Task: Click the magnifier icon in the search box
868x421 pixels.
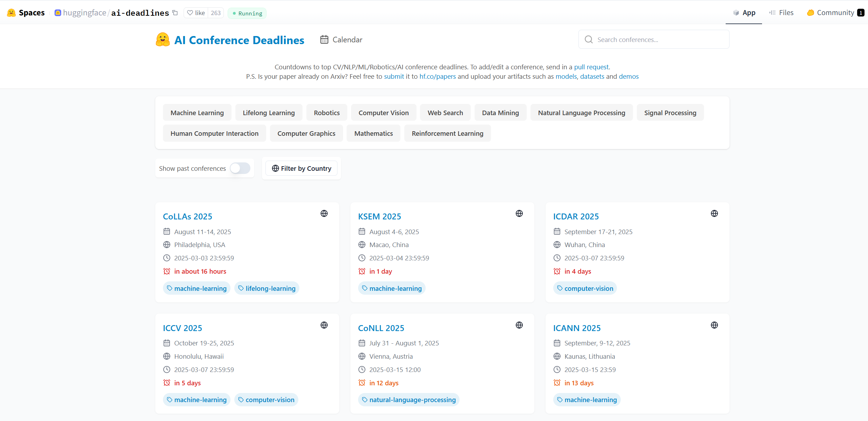Action: (589, 40)
